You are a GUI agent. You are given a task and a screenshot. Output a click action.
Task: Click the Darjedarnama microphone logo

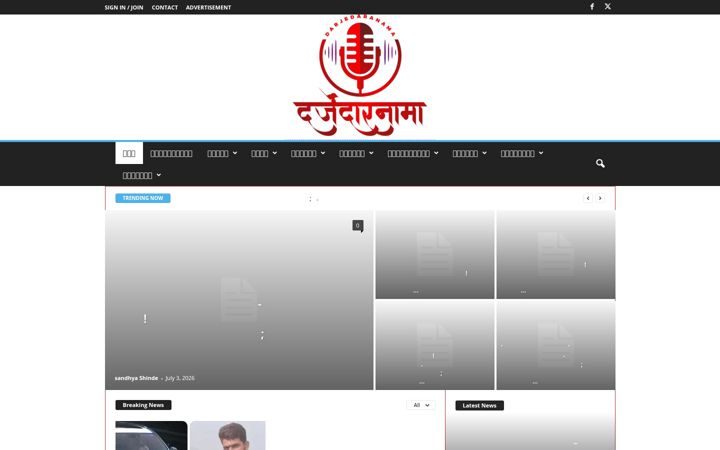pyautogui.click(x=360, y=76)
